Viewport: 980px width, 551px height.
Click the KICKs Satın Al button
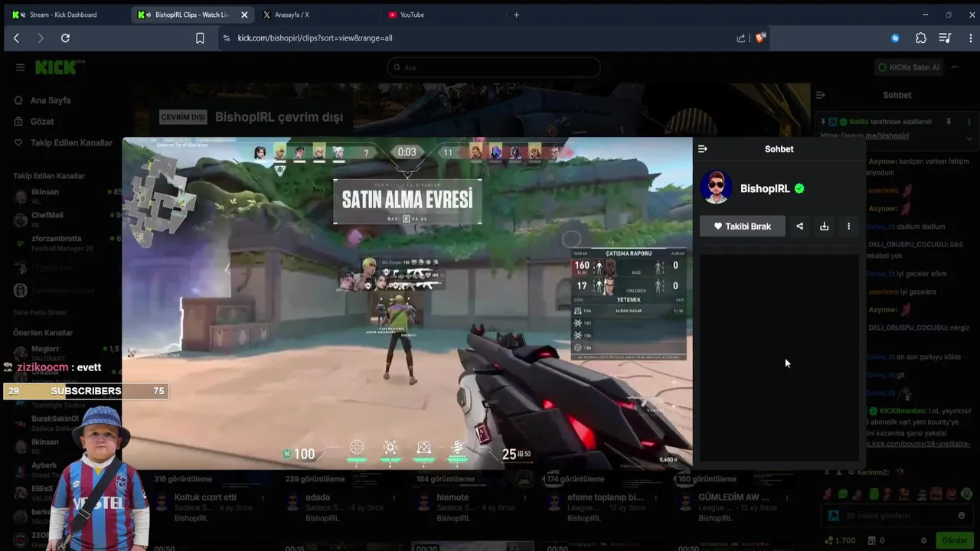[908, 67]
